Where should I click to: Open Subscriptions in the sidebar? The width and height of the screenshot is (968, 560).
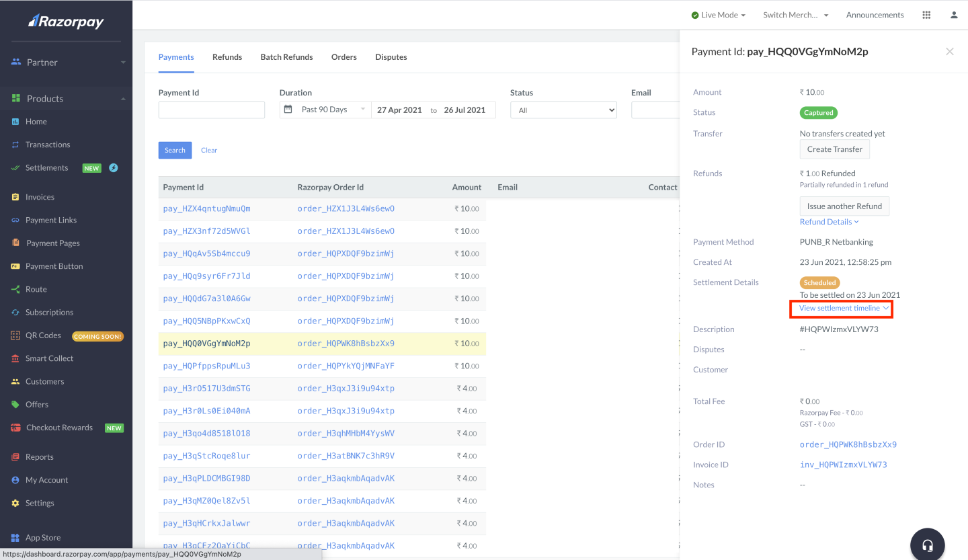pos(50,312)
